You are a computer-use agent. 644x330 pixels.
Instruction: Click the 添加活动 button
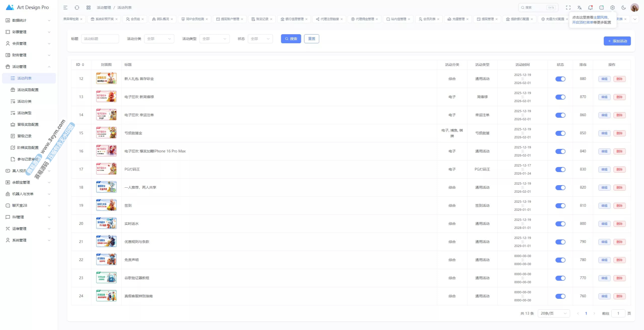[617, 41]
